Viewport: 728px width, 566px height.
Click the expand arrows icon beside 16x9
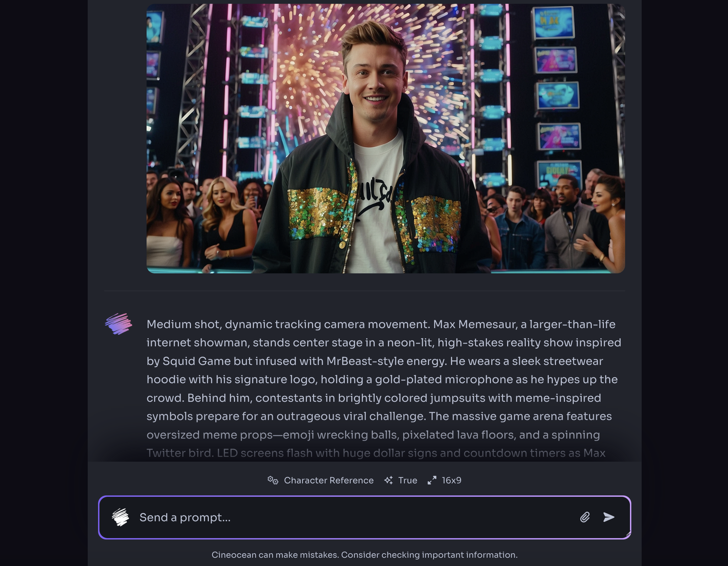(x=432, y=480)
